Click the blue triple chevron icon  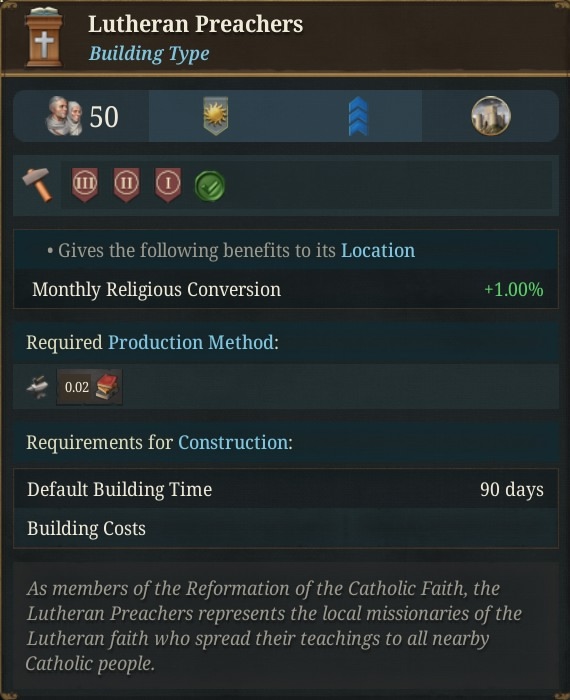click(358, 116)
